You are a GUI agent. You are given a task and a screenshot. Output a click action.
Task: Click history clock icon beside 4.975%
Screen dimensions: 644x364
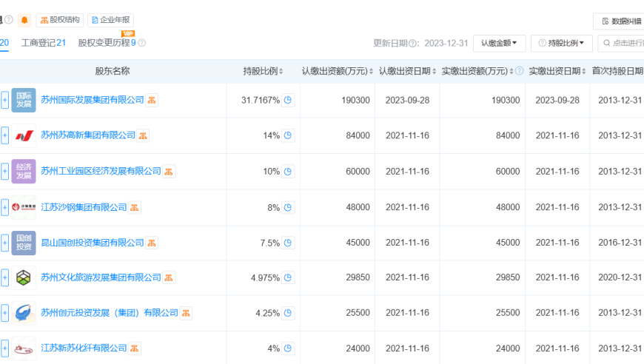pyautogui.click(x=288, y=277)
